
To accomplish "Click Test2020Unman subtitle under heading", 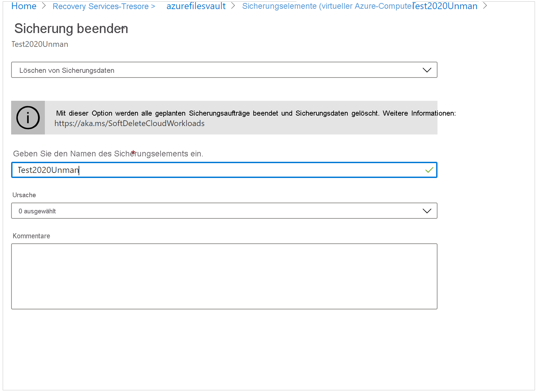I will (40, 44).
